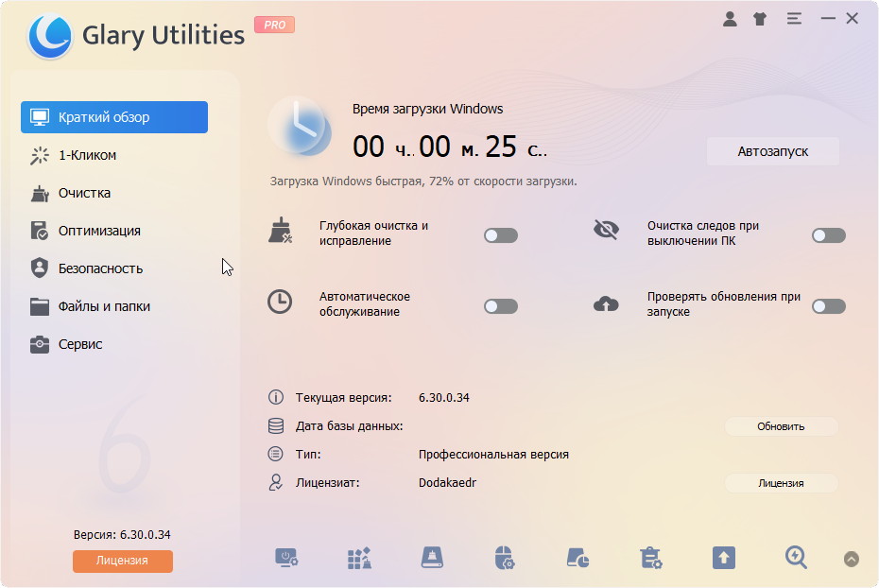The width and height of the screenshot is (879, 588).
Task: Turn on Автоматическое обслуживание switch
Action: click(501, 306)
